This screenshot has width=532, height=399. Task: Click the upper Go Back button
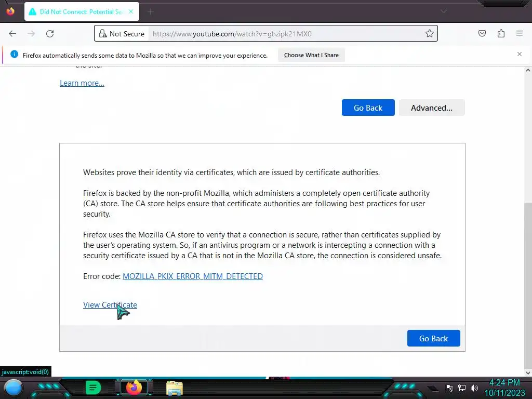point(368,108)
